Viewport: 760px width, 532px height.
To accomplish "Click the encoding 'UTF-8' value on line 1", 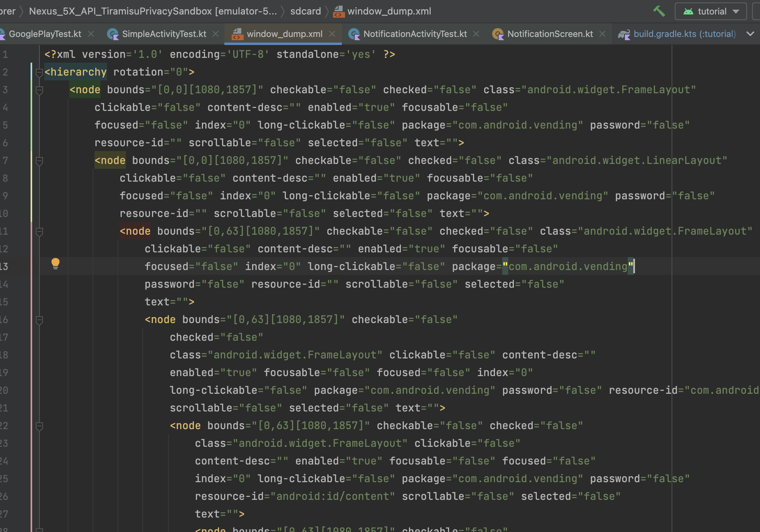I will pos(248,54).
